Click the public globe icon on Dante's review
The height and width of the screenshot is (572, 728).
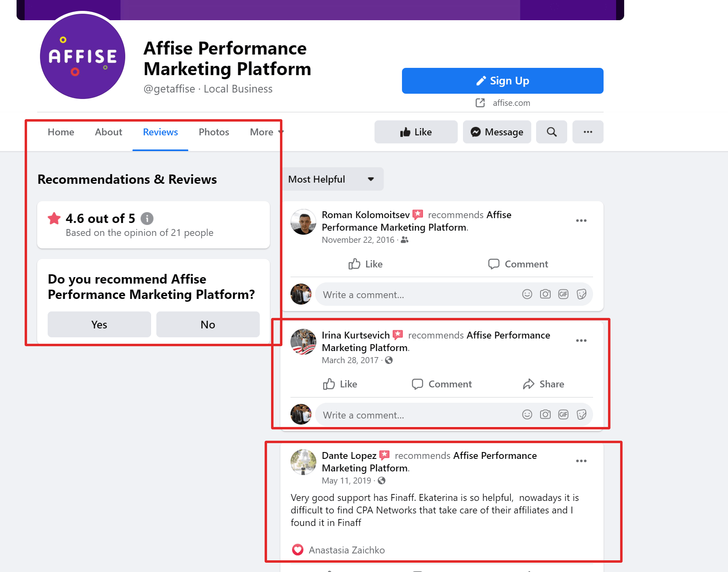381,480
